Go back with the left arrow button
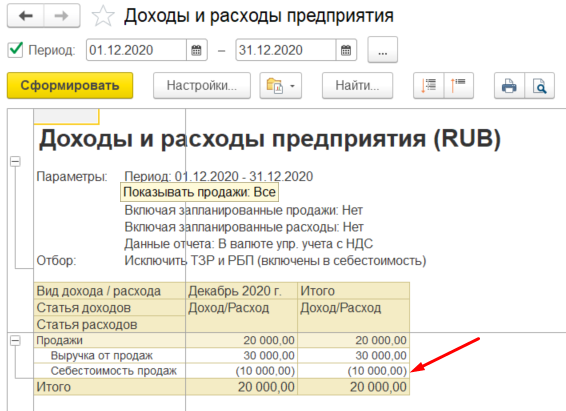This screenshot has height=411, width=566. coord(26,16)
